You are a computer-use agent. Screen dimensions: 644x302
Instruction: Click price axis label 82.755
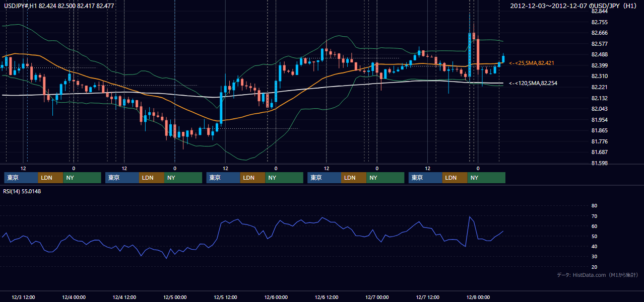pos(599,22)
